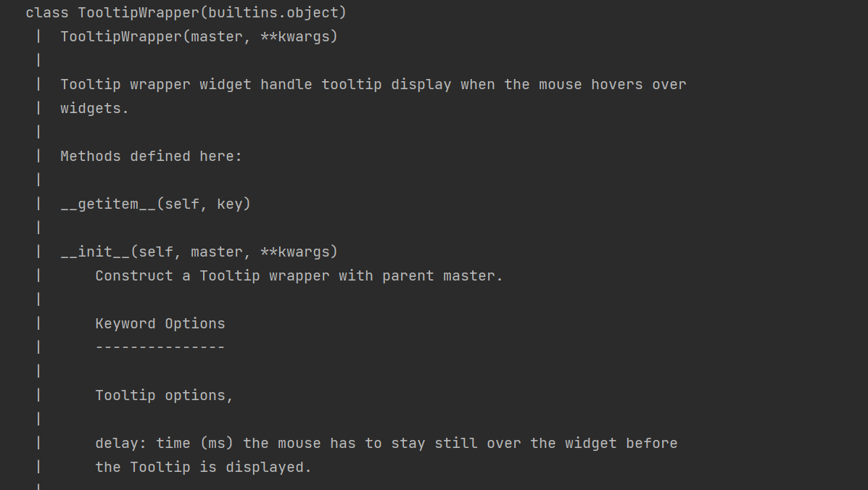Click the 'Tooltip options,' text line
The width and height of the screenshot is (868, 490).
point(165,396)
